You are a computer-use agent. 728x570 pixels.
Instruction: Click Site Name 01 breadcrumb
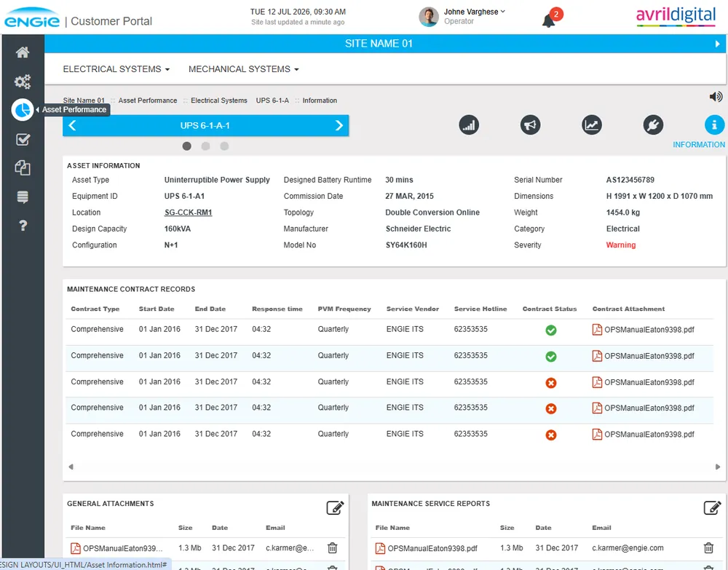coord(84,100)
